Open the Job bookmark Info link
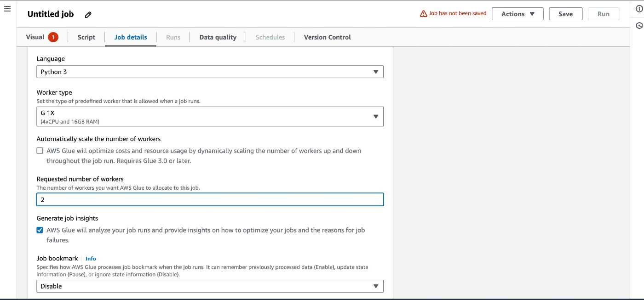The height and width of the screenshot is (300, 644). (x=91, y=259)
